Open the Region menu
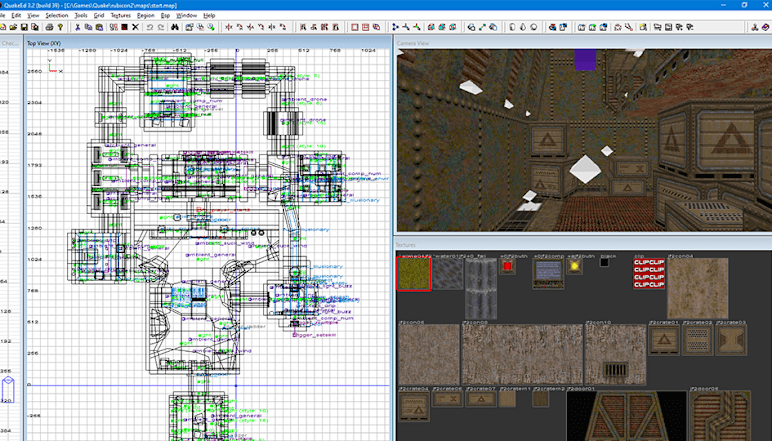The width and height of the screenshot is (772, 441). click(146, 16)
